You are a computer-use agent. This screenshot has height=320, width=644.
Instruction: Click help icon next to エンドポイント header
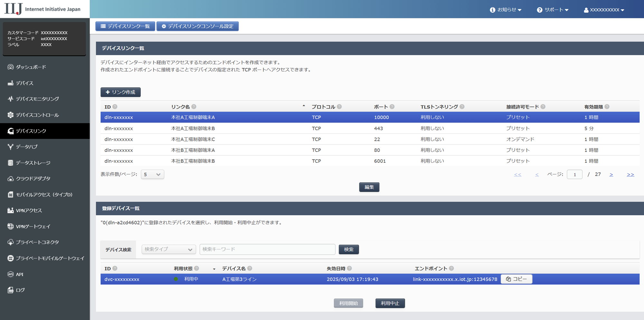coord(451,268)
